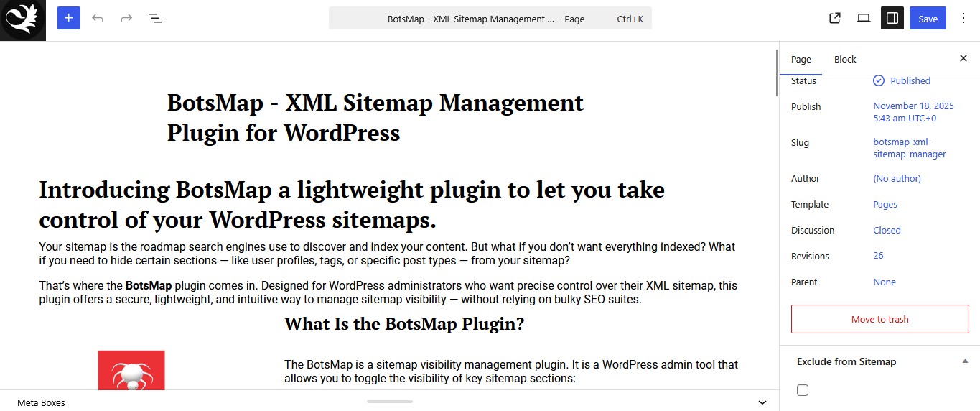The image size is (980, 411).
Task: Click the Slug label in sidebar
Action: [800, 143]
